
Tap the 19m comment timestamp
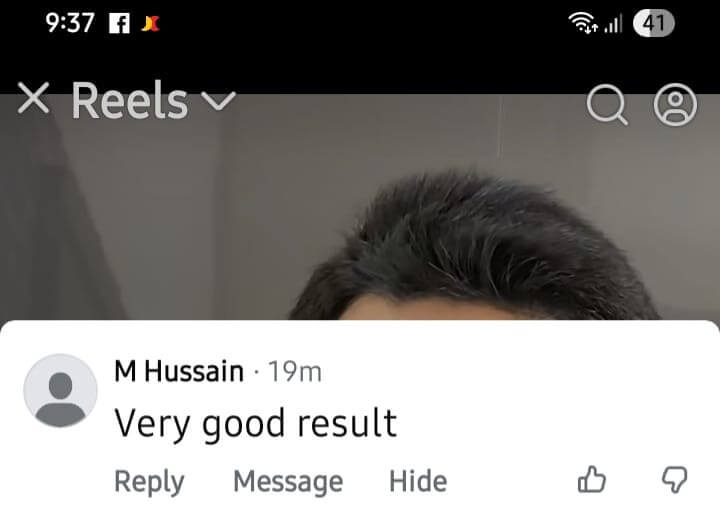(x=294, y=372)
